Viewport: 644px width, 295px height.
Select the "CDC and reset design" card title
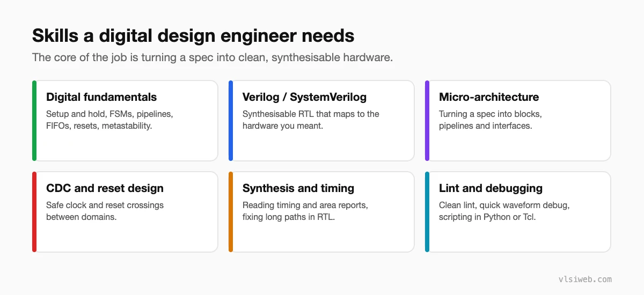[x=105, y=188]
